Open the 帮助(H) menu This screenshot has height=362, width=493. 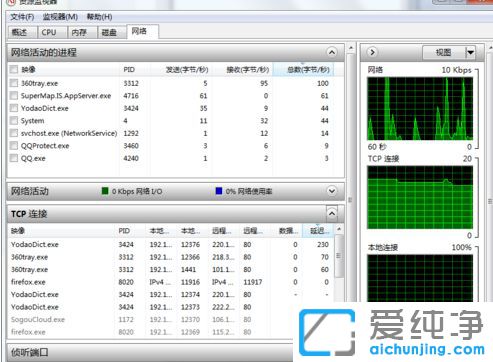(99, 17)
